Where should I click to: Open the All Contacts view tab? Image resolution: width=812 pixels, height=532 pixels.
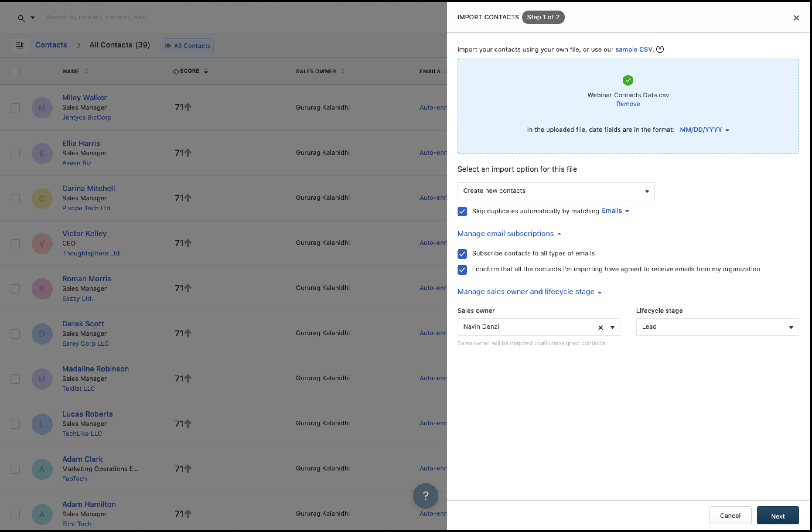tap(188, 46)
